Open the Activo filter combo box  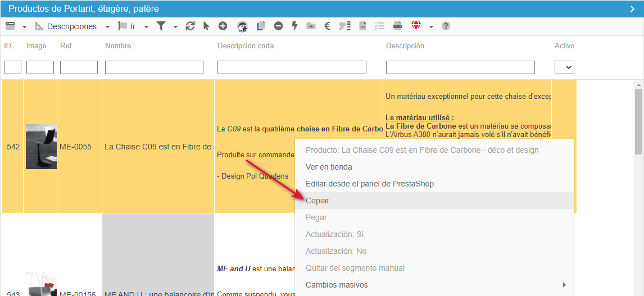564,67
